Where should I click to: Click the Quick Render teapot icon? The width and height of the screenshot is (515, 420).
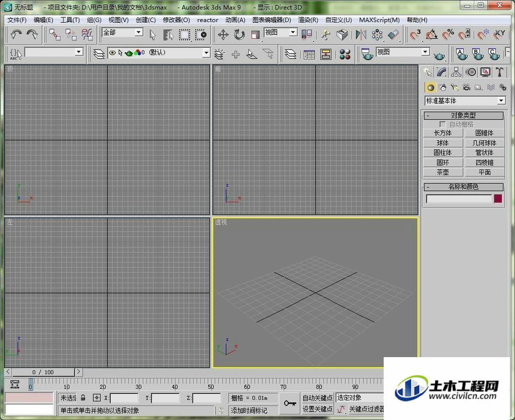coord(439,56)
